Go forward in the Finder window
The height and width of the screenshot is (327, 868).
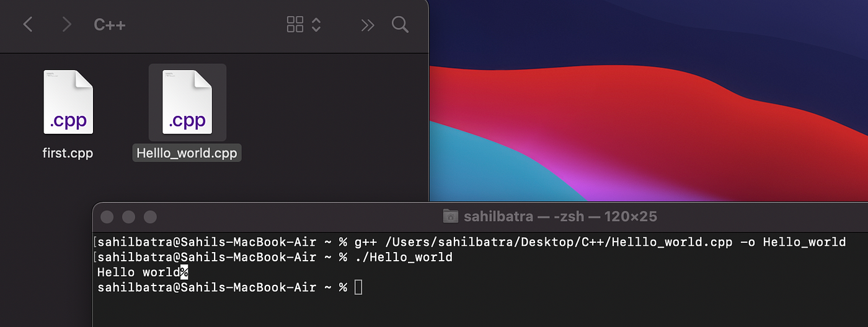tap(66, 25)
